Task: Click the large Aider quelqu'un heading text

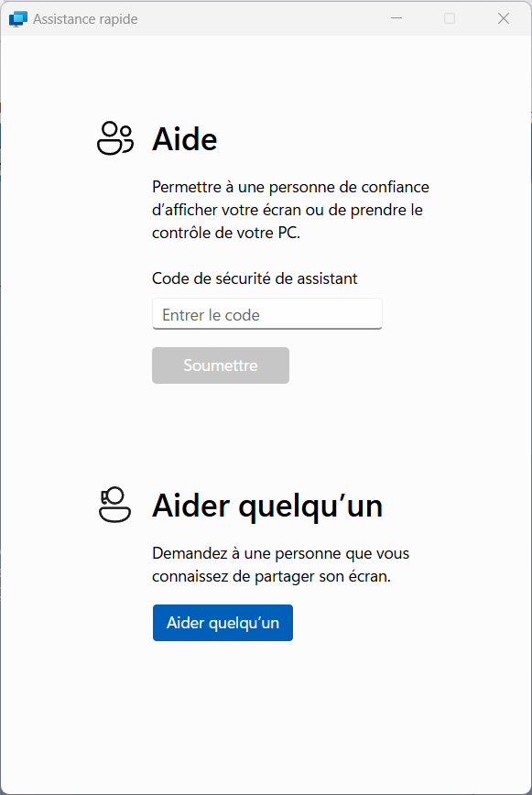Action: [x=267, y=506]
